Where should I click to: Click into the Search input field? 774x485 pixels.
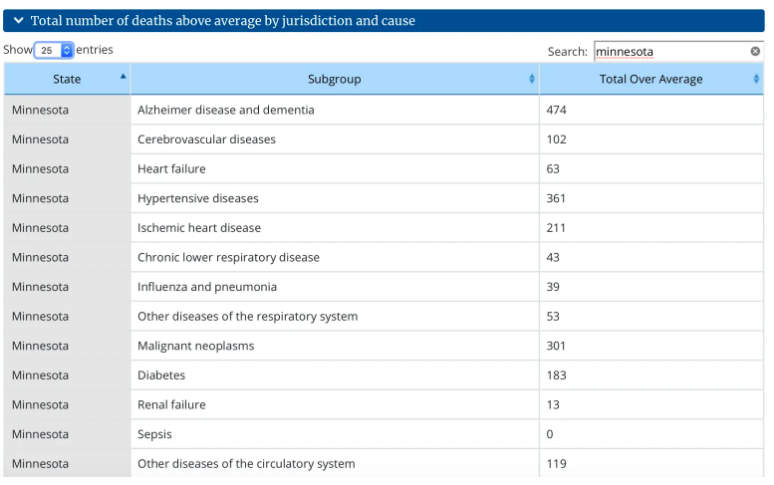coord(679,51)
